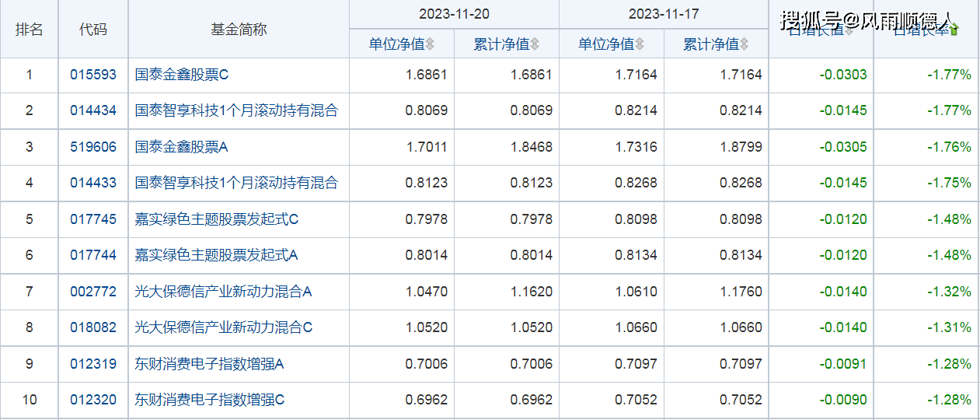Open fund code 002772

tap(93, 292)
